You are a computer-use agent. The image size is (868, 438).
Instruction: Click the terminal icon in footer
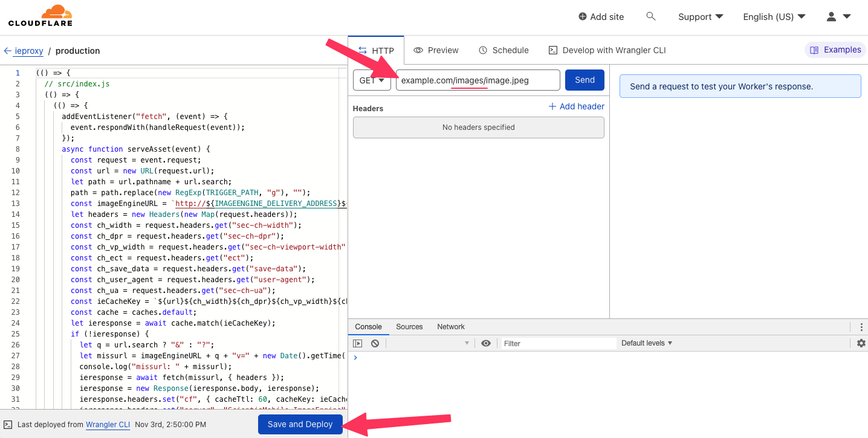coord(8,425)
